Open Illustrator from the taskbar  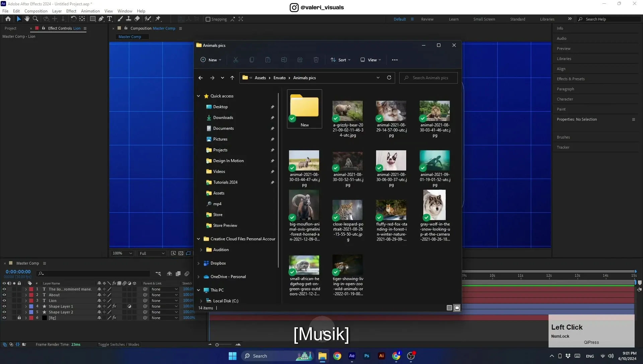(x=381, y=356)
